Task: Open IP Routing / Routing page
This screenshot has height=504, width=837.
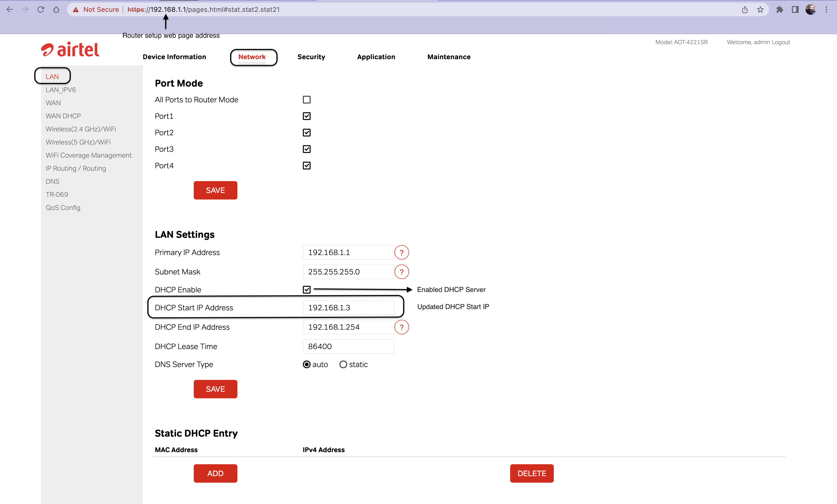Action: [76, 168]
